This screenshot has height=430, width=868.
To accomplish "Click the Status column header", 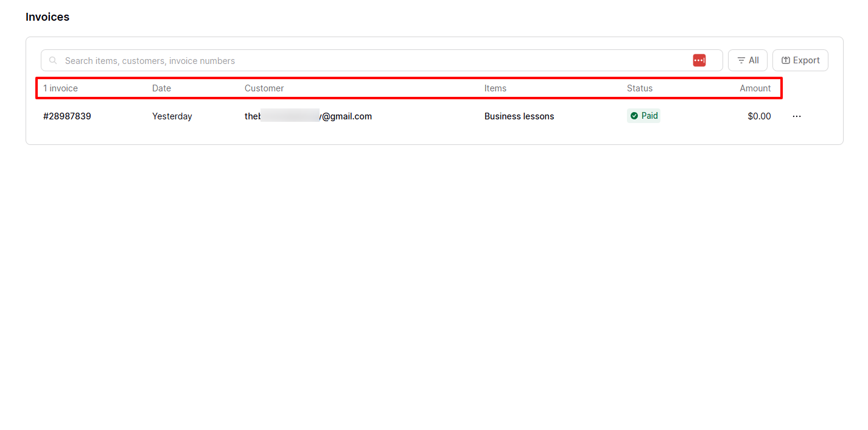I will 640,88.
